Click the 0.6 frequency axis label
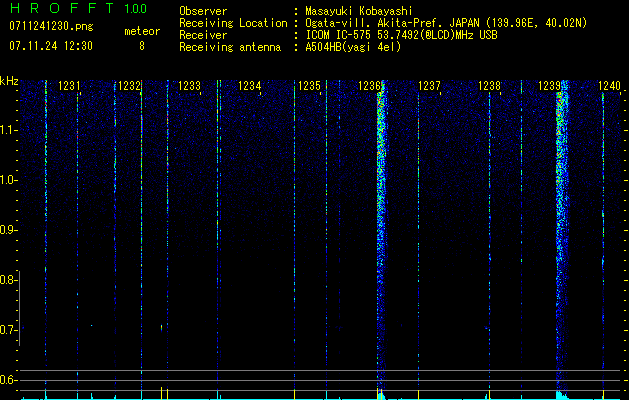Screen dimensions: 629x400 (x=7, y=380)
